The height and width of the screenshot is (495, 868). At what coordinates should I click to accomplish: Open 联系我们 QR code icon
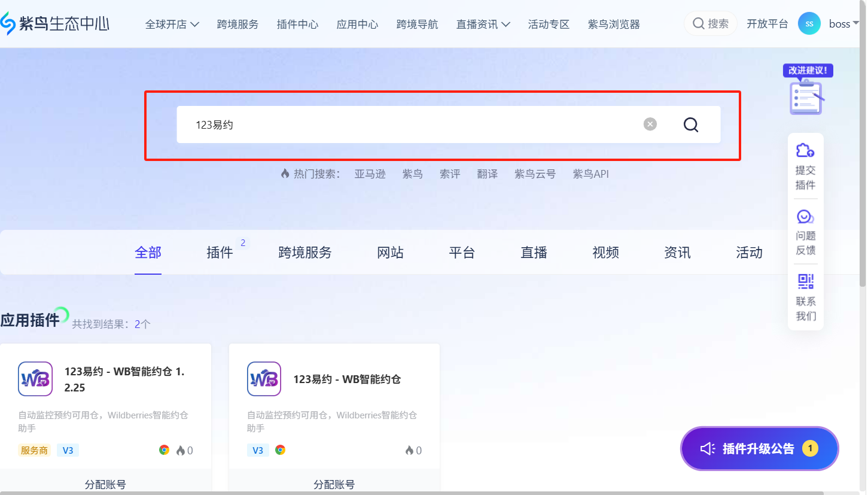(x=805, y=281)
